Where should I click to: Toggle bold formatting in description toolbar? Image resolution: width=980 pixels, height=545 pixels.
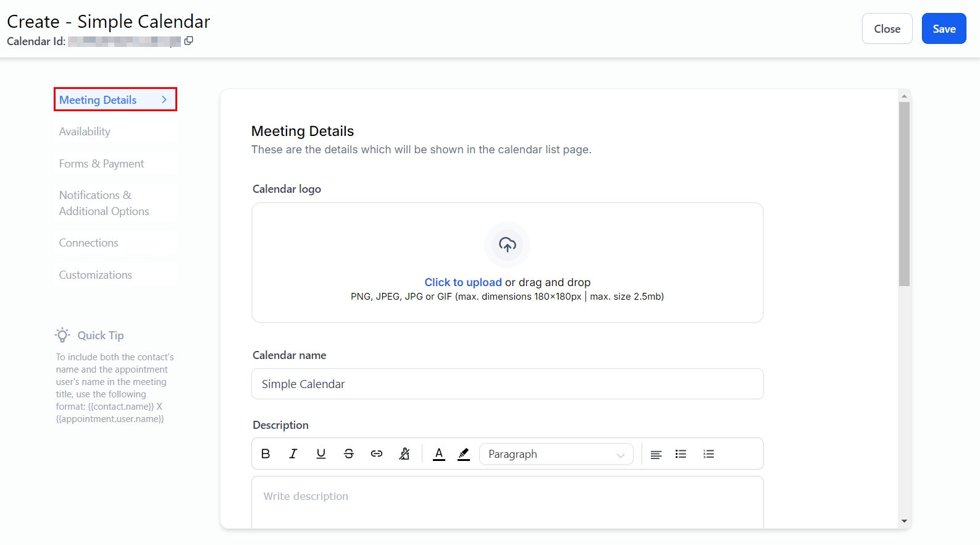pos(266,454)
